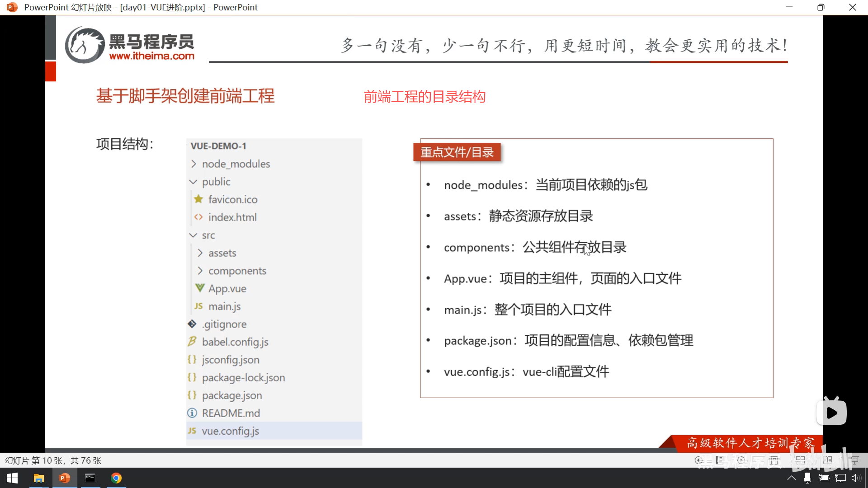
Task: Toggle the microphone tray icon
Action: pyautogui.click(x=807, y=478)
